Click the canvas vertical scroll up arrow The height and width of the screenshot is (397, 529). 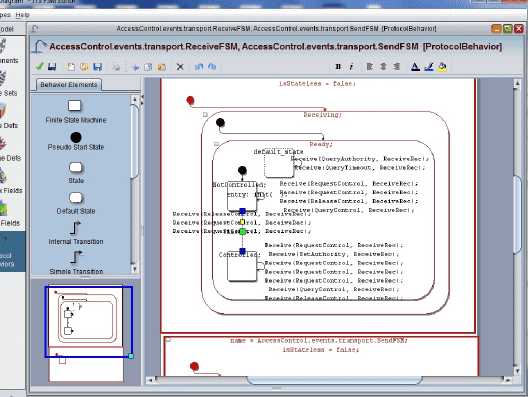point(517,83)
